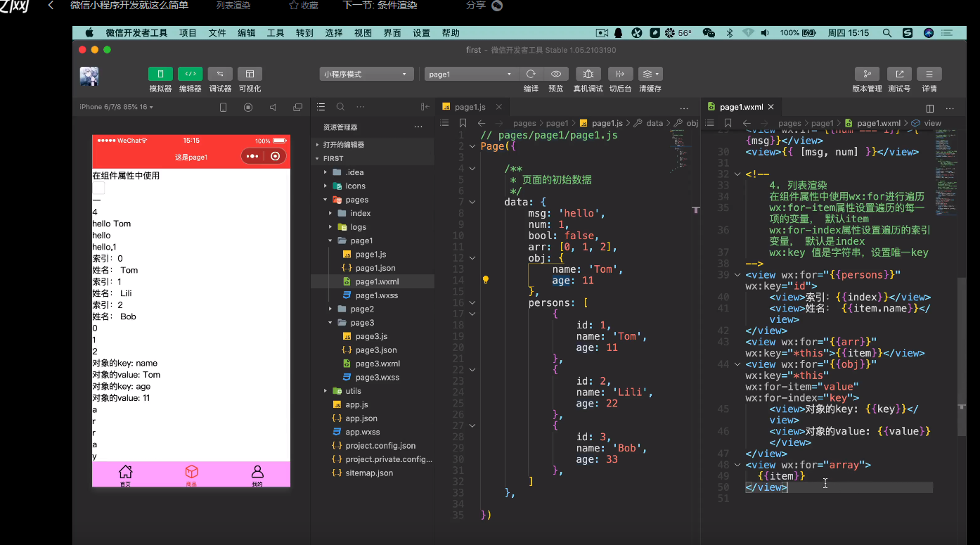Click the switch-to-background icon
Screen dimensions: 980x545
pyautogui.click(x=619, y=74)
